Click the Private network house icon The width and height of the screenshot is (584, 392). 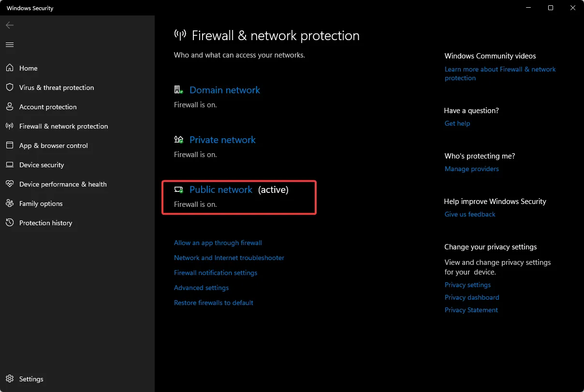pos(178,140)
